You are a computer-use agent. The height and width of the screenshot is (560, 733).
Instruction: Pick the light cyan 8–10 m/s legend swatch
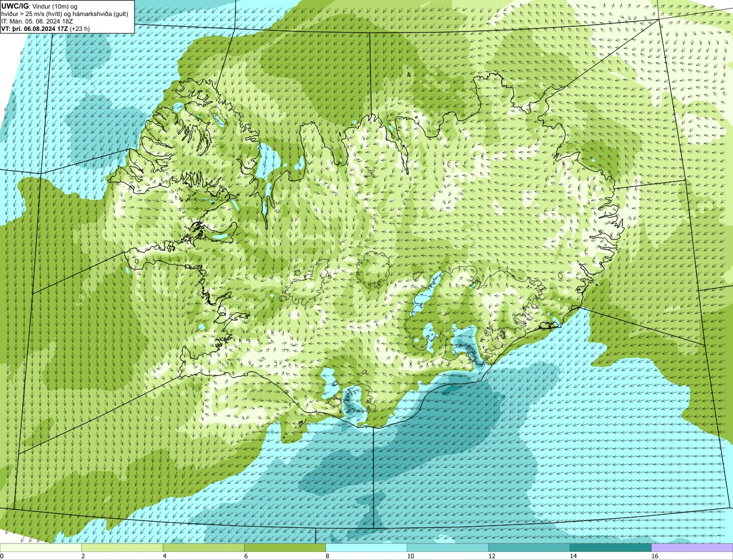point(366,548)
